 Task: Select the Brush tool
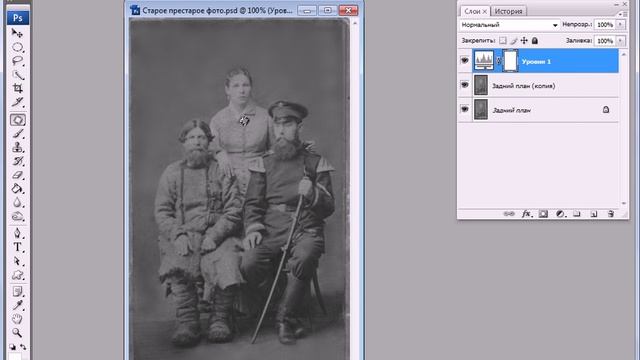click(17, 133)
